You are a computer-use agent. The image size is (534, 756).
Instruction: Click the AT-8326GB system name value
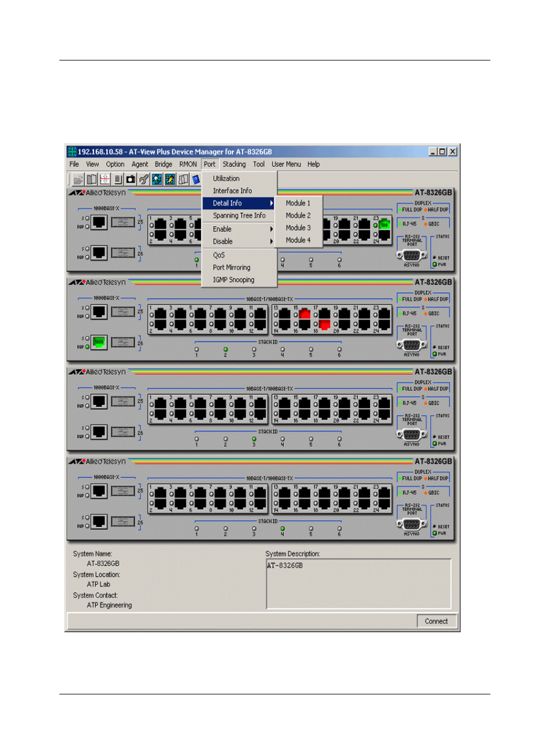pos(103,563)
